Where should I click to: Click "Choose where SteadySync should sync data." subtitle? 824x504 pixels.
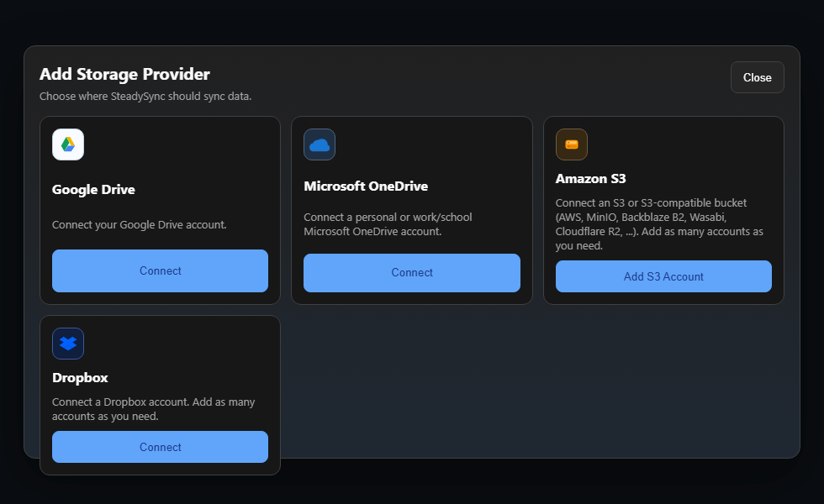(x=145, y=97)
